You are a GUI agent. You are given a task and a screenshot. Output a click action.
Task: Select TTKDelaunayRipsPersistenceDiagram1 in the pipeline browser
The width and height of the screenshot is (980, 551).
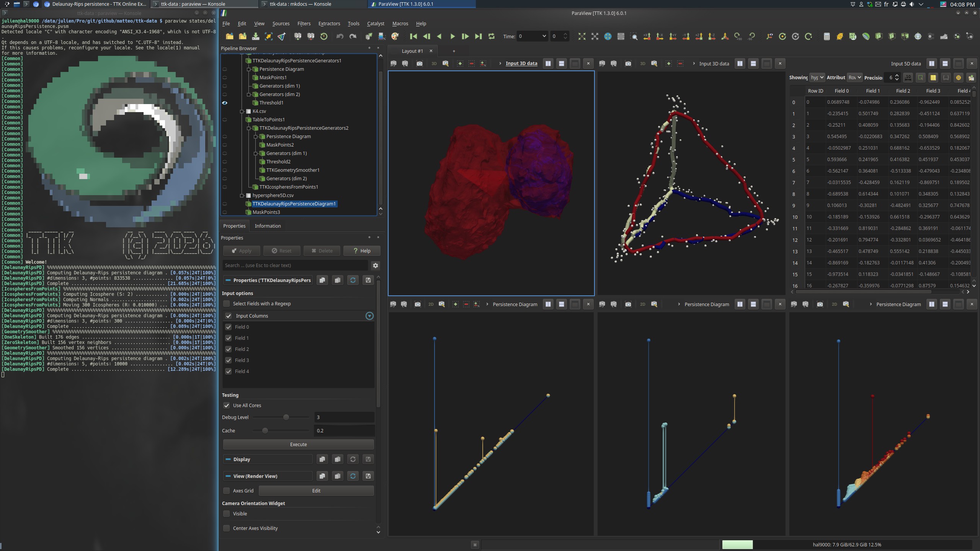[x=293, y=204]
